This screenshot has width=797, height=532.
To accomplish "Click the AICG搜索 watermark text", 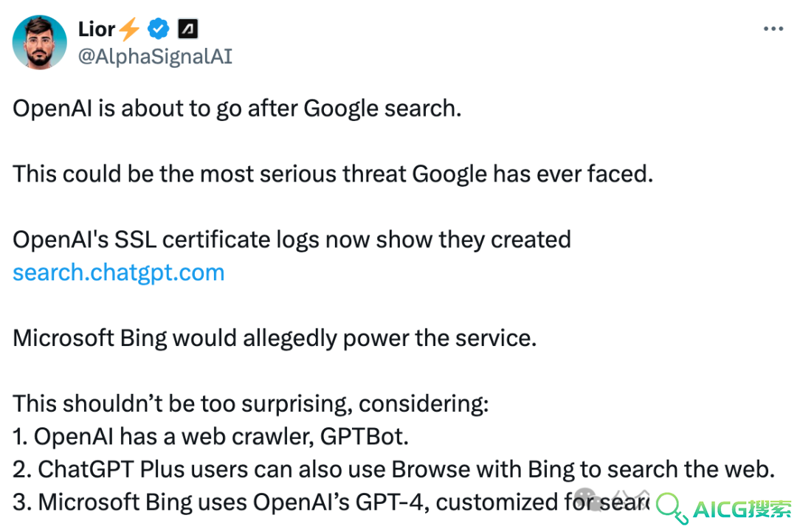I will click(742, 509).
